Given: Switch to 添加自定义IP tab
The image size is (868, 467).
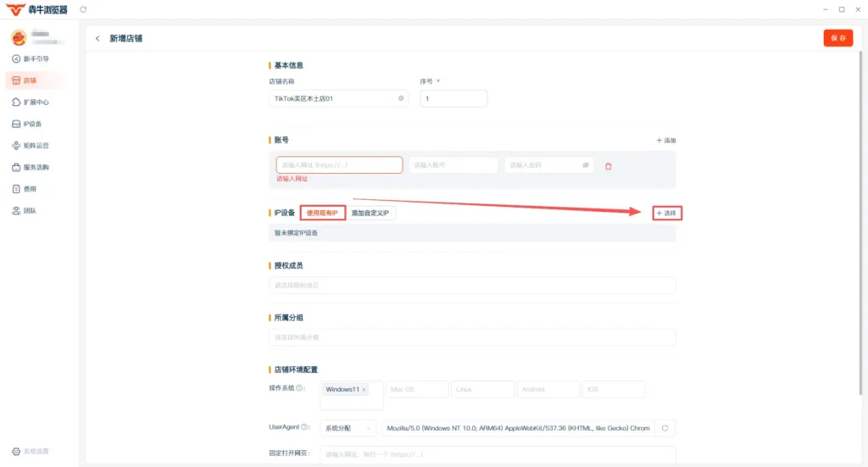Looking at the screenshot, I should [370, 213].
